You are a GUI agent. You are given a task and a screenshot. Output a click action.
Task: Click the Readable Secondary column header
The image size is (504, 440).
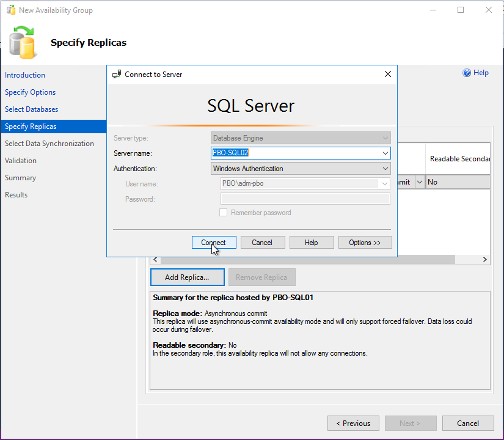point(459,159)
